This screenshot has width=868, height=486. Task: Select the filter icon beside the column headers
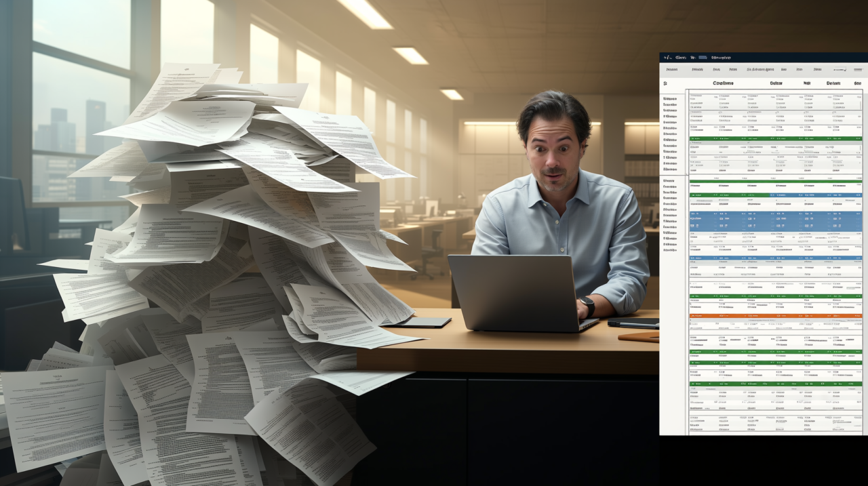[664, 83]
